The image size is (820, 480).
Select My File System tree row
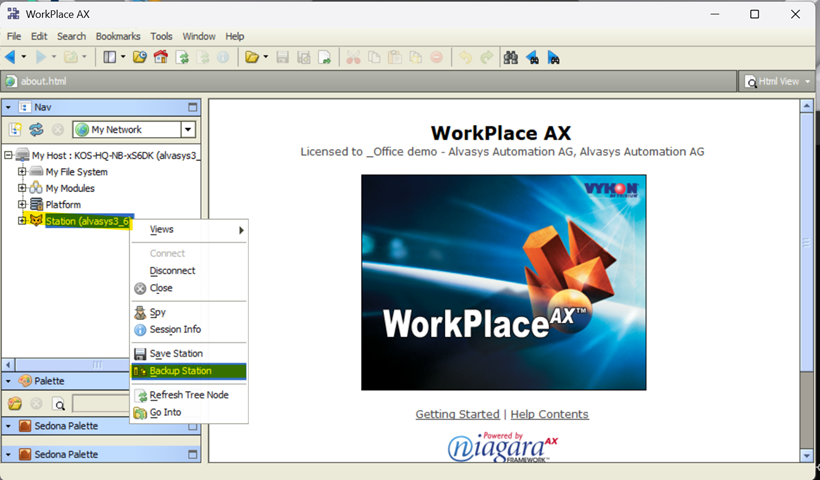[x=76, y=172]
